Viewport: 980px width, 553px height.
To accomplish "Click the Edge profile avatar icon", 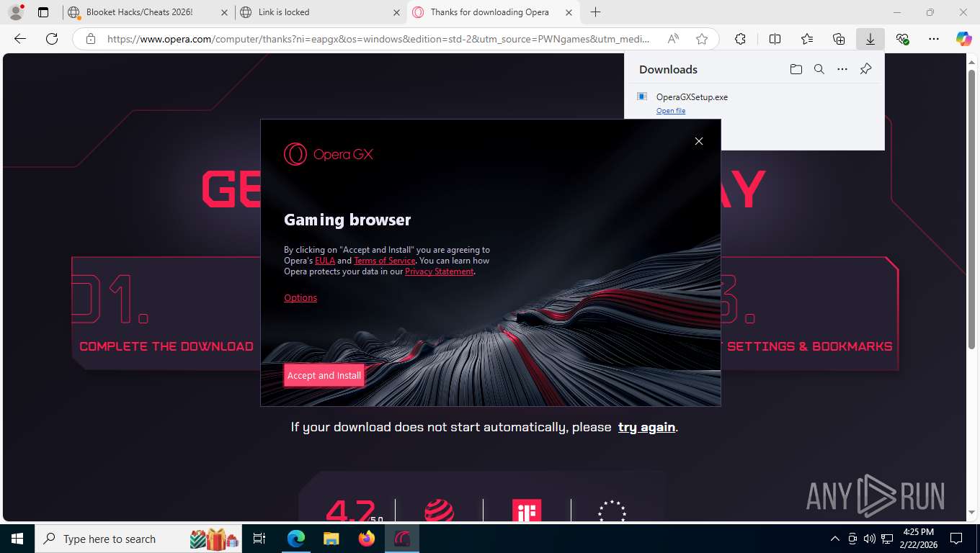I will tap(15, 12).
